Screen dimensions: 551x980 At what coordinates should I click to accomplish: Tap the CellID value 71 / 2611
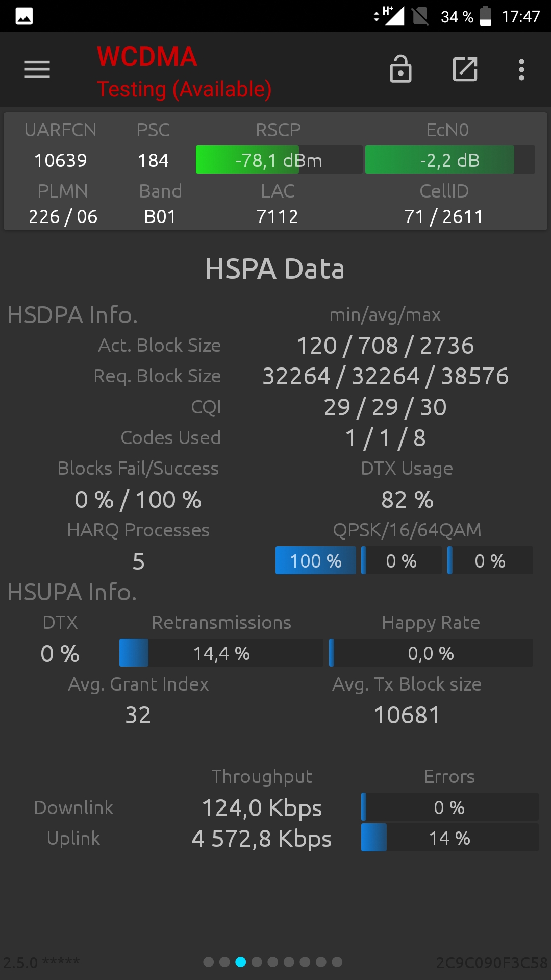(x=444, y=216)
